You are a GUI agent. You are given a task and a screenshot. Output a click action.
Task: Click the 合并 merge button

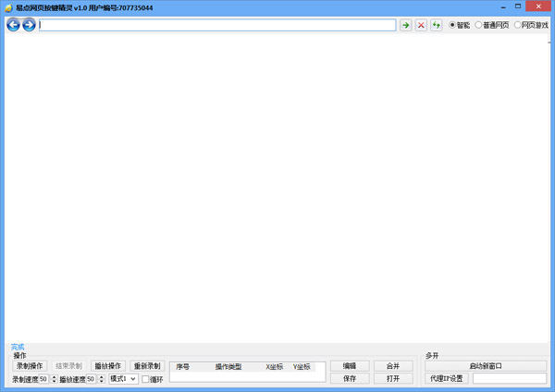point(393,366)
